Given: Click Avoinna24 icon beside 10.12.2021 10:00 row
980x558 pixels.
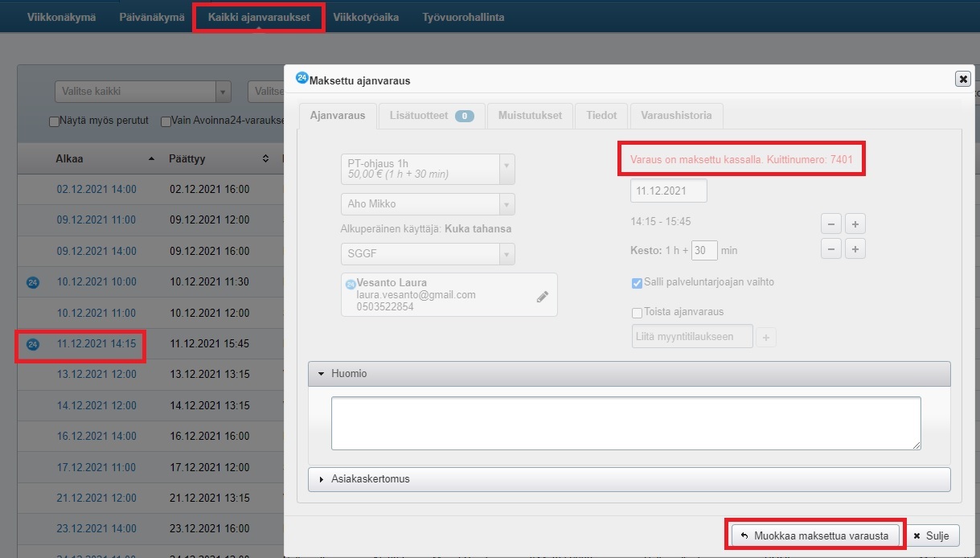Looking at the screenshot, I should [x=33, y=282].
